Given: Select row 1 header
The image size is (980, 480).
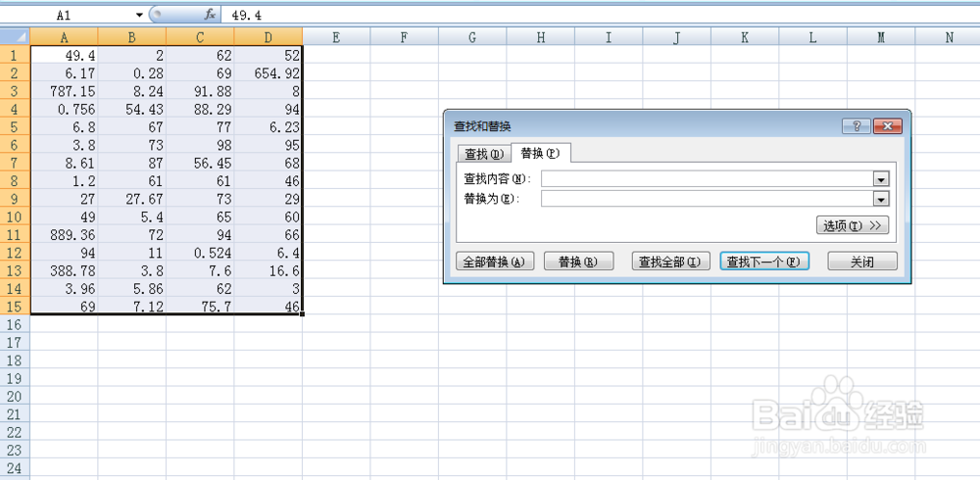Looking at the screenshot, I should click(x=15, y=55).
